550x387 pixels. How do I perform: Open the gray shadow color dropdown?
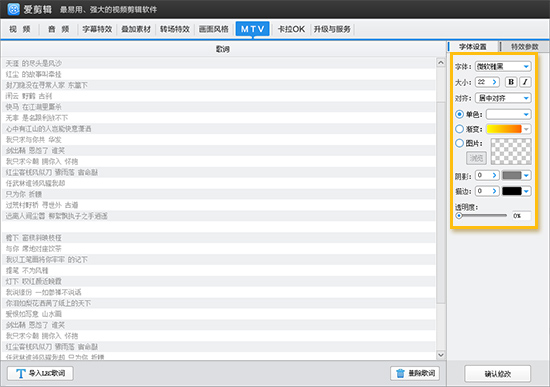[526, 175]
